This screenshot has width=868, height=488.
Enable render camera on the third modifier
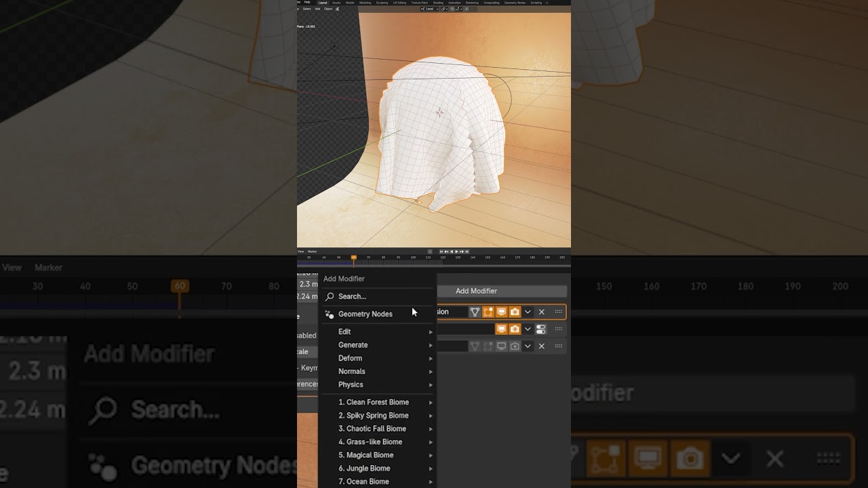pyautogui.click(x=515, y=346)
